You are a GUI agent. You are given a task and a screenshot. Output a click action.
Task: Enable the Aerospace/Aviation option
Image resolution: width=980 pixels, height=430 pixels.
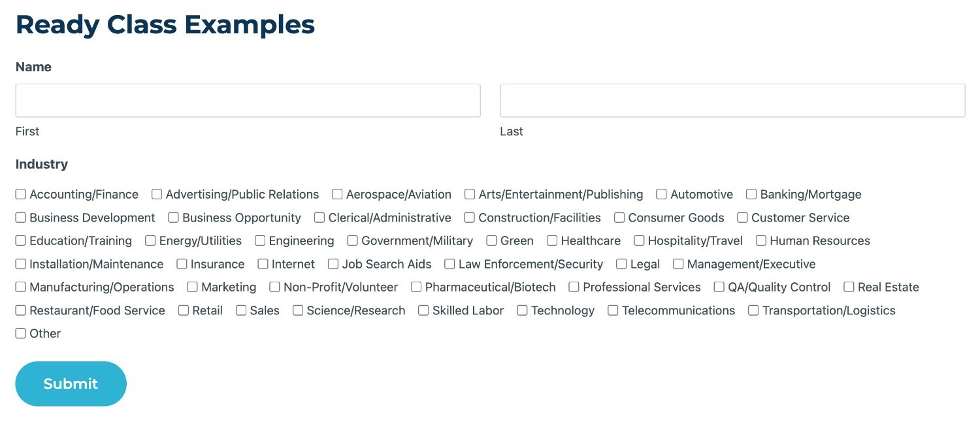click(337, 194)
